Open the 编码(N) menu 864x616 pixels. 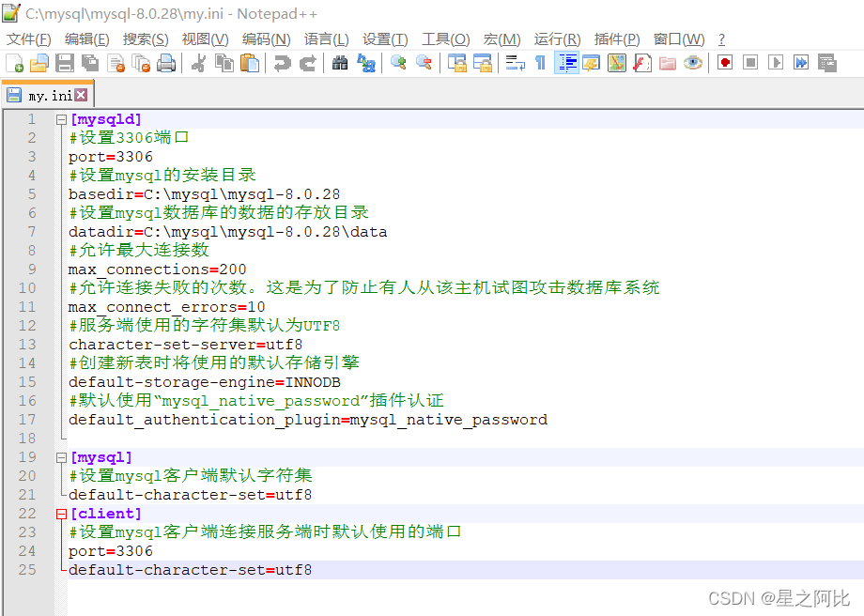click(266, 39)
